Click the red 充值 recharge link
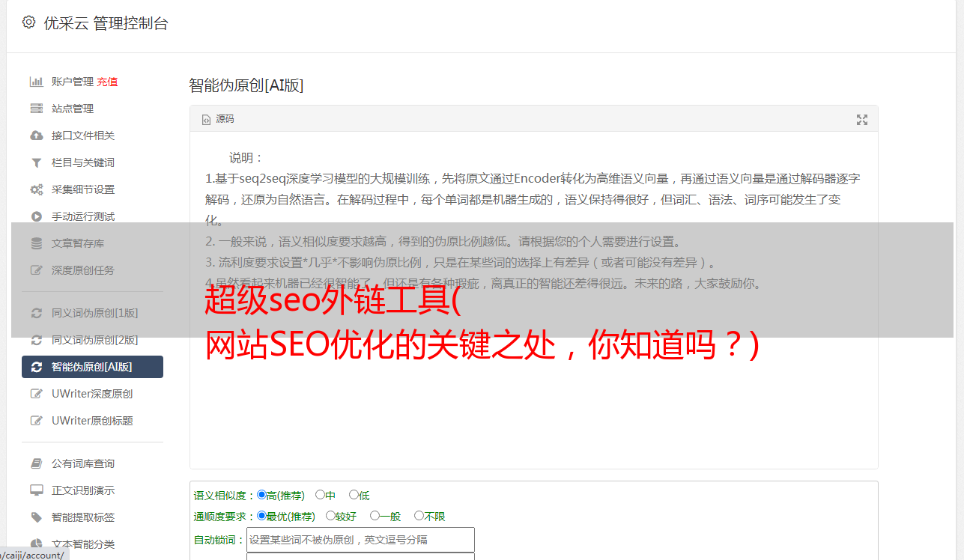The height and width of the screenshot is (560, 964). coord(107,82)
